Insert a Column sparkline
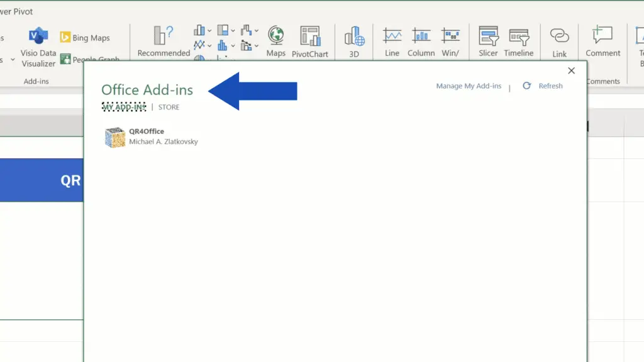 point(421,41)
